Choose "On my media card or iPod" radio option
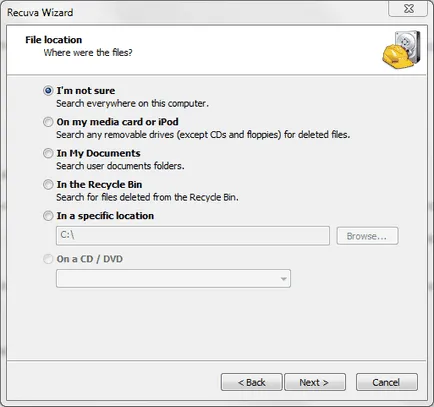434x407 pixels. tap(48, 122)
